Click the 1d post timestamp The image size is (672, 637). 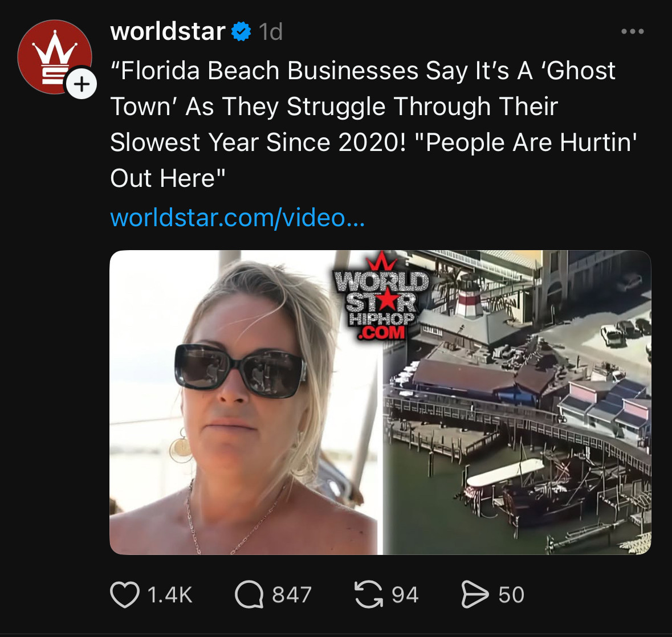(271, 32)
